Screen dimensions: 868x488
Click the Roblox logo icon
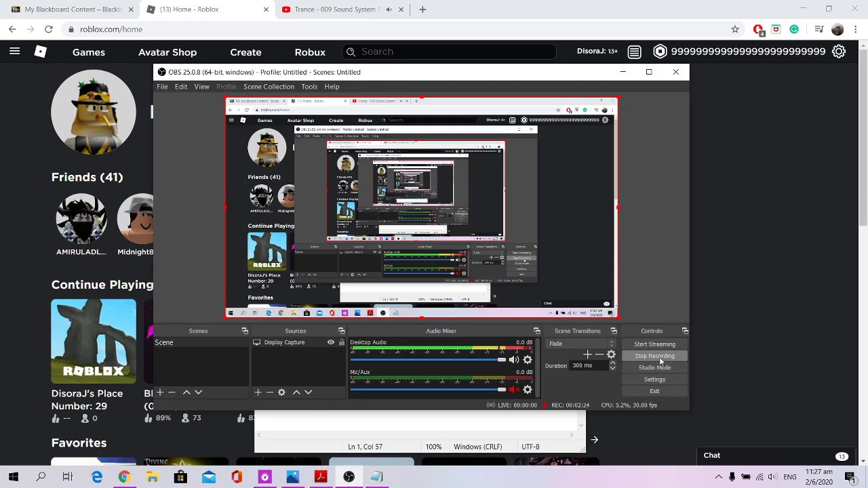[x=41, y=52]
